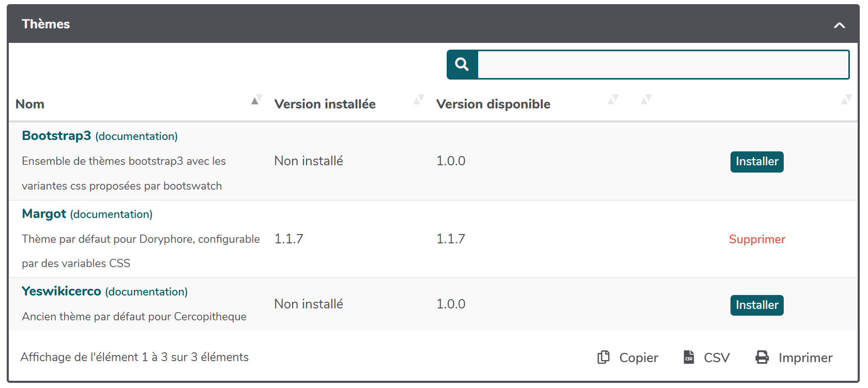Open the Yeswikicerco theme link
The width and height of the screenshot is (868, 388).
(61, 291)
